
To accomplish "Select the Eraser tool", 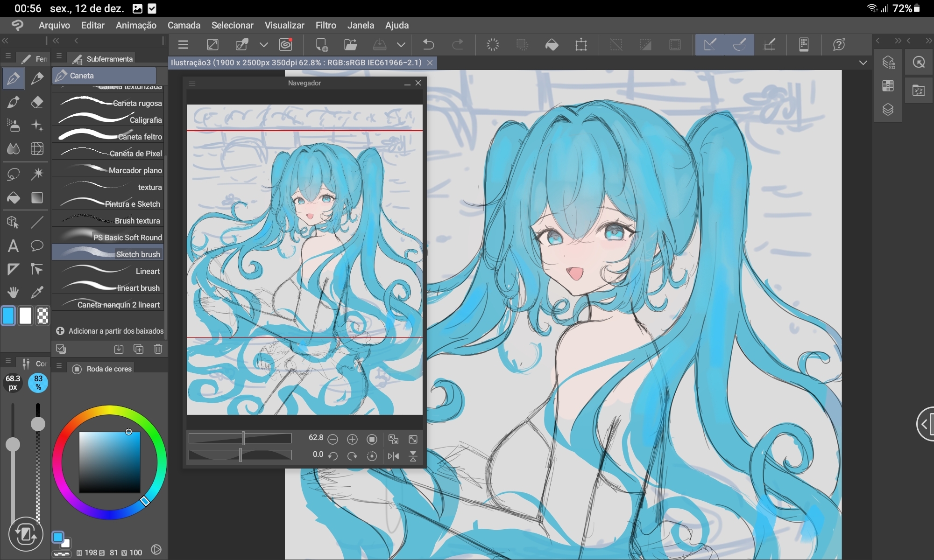I will pos(37,102).
